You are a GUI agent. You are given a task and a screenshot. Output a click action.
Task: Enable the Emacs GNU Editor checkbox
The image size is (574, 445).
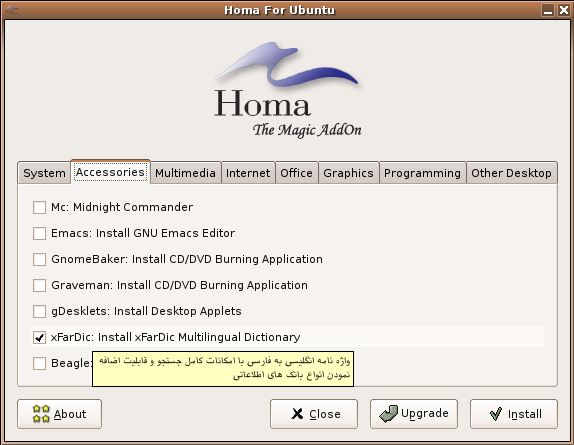39,233
